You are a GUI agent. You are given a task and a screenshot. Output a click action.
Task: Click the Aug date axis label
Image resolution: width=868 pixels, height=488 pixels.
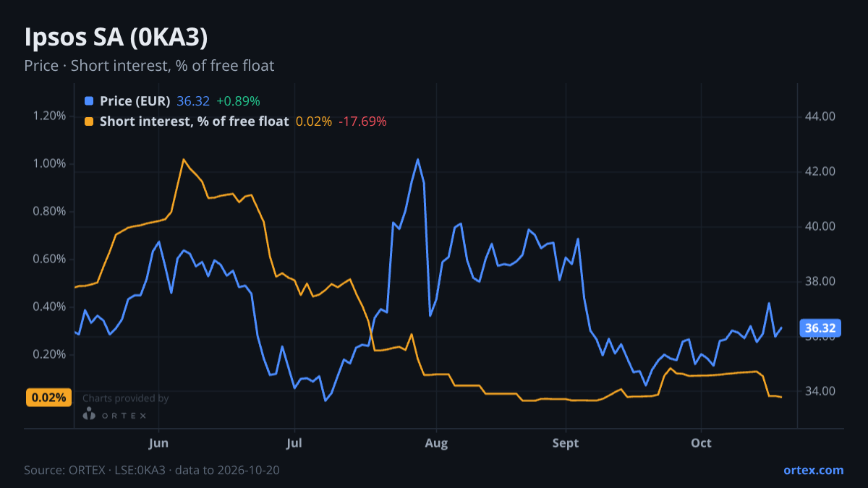click(435, 443)
